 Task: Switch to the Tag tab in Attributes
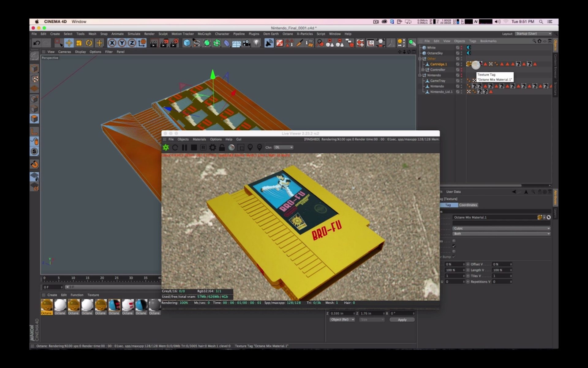click(448, 205)
